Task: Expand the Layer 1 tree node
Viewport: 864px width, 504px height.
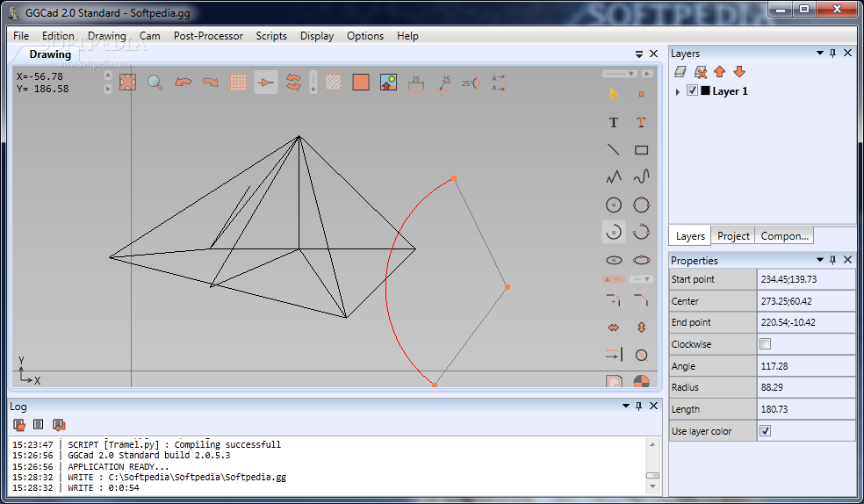Action: pyautogui.click(x=678, y=91)
